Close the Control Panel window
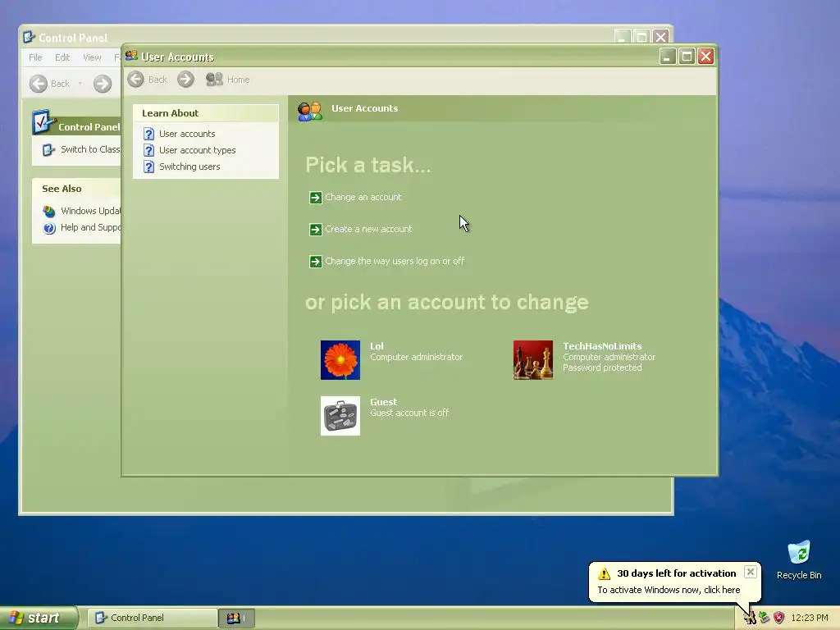Image resolution: width=840 pixels, height=630 pixels. pos(661,37)
